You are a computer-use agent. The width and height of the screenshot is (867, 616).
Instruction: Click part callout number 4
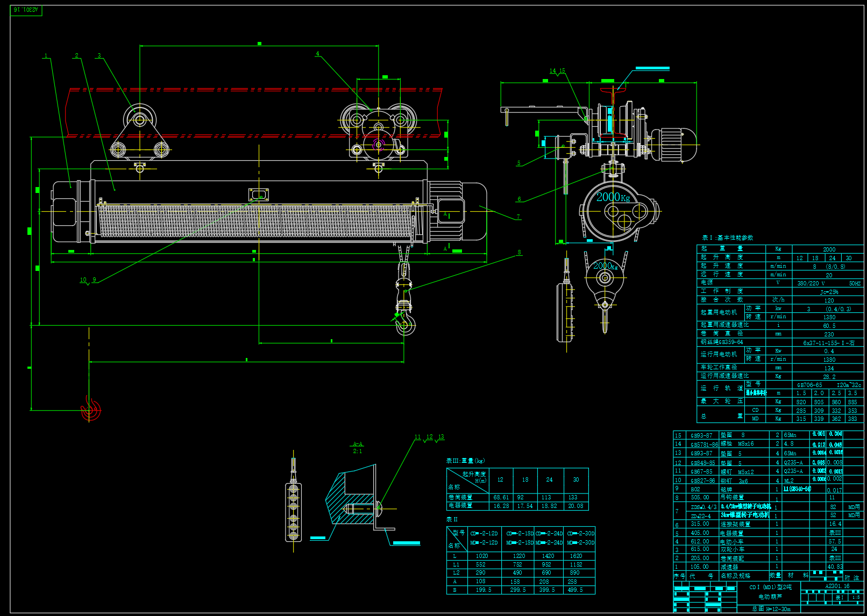(x=317, y=54)
